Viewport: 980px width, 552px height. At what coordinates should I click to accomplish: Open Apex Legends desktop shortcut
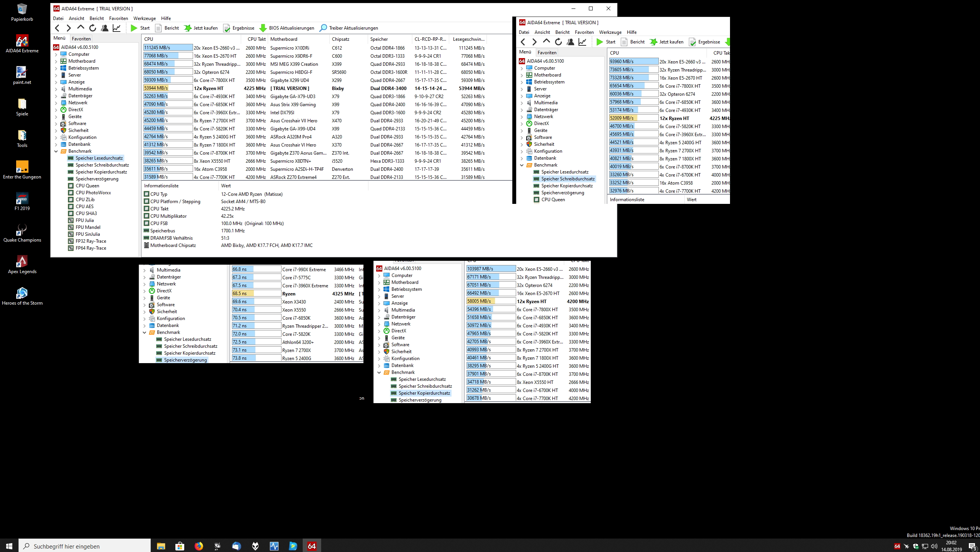22,264
